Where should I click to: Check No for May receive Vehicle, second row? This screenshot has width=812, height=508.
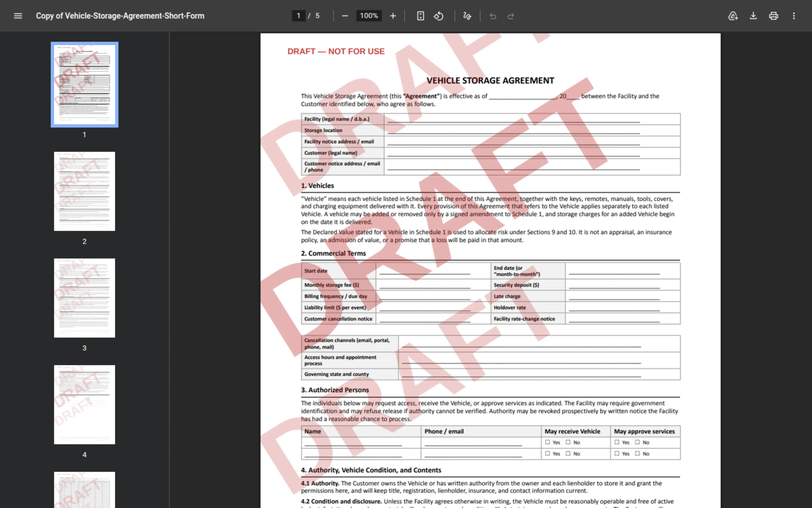568,453
